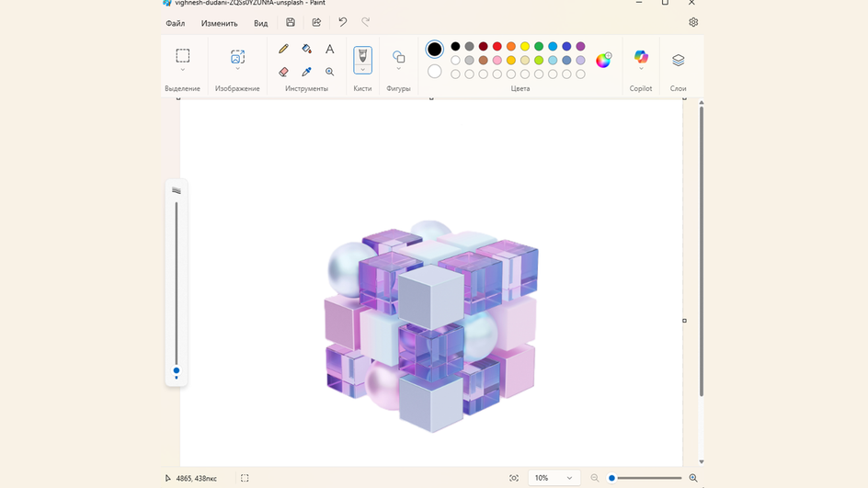868x488 pixels.
Task: Pick the dark red color swatch
Action: [x=484, y=47]
